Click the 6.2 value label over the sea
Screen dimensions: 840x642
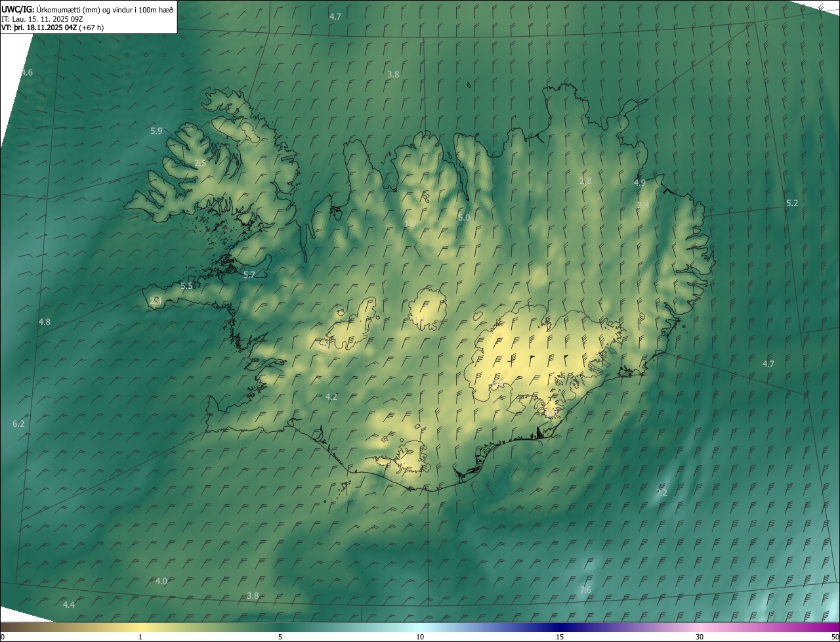tap(18, 424)
